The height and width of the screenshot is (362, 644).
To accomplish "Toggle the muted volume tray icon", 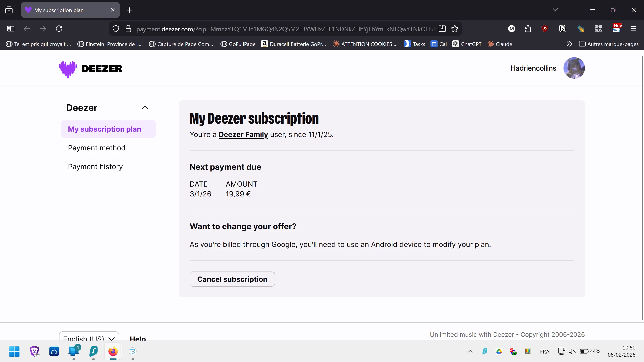I will [572, 351].
